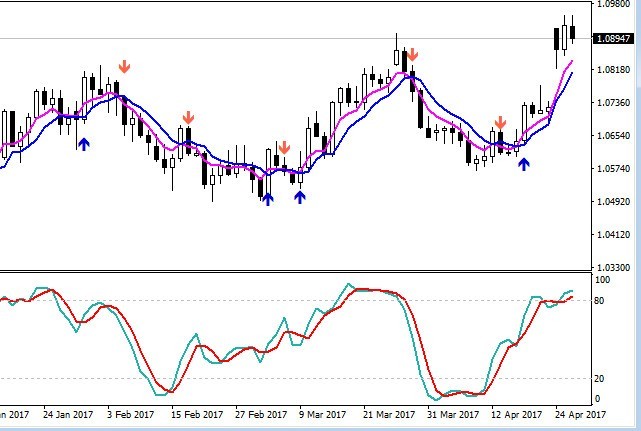Click the 1.05740 price scale value

point(613,168)
